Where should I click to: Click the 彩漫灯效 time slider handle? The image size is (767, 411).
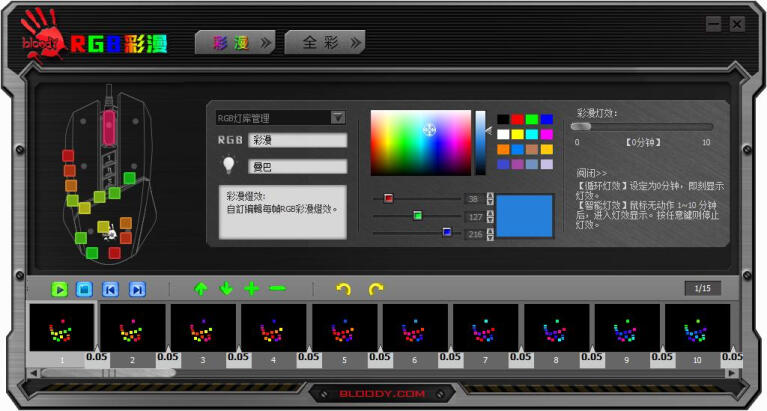(581, 127)
